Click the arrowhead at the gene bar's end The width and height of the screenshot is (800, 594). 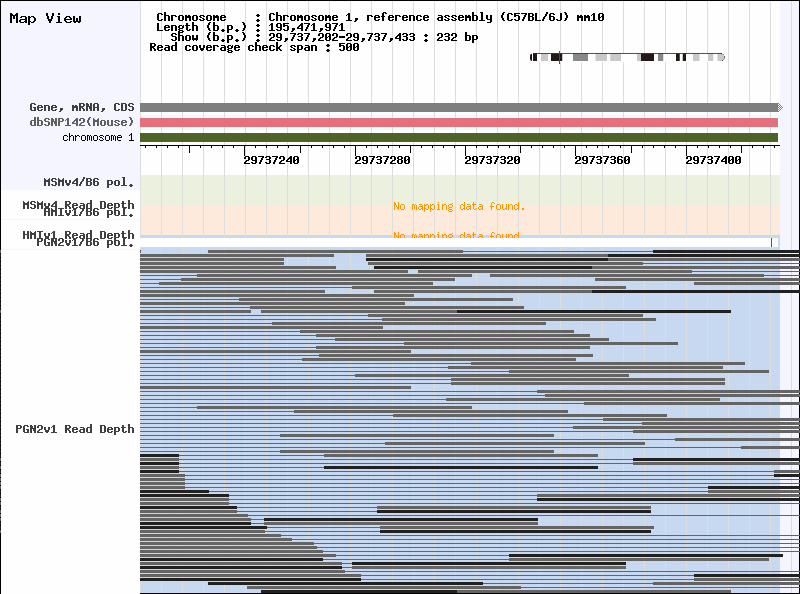point(780,107)
